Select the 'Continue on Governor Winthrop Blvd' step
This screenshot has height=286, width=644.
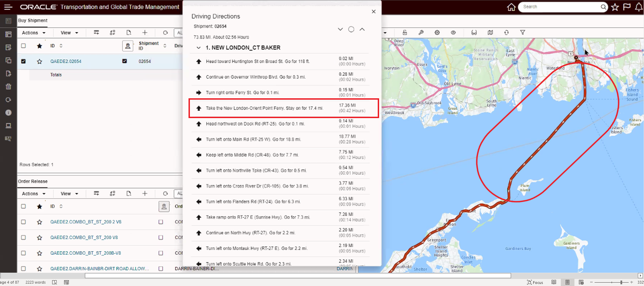pos(280,77)
